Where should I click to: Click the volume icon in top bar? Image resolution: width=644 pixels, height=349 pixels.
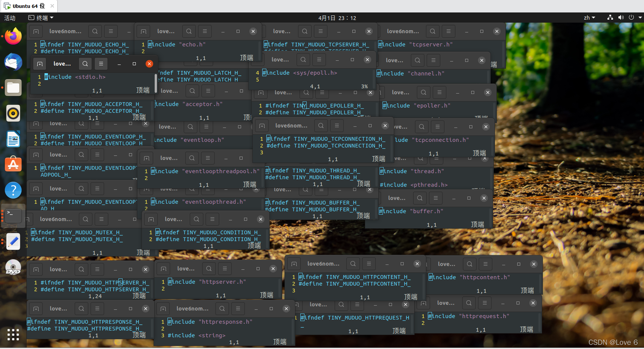(x=621, y=17)
